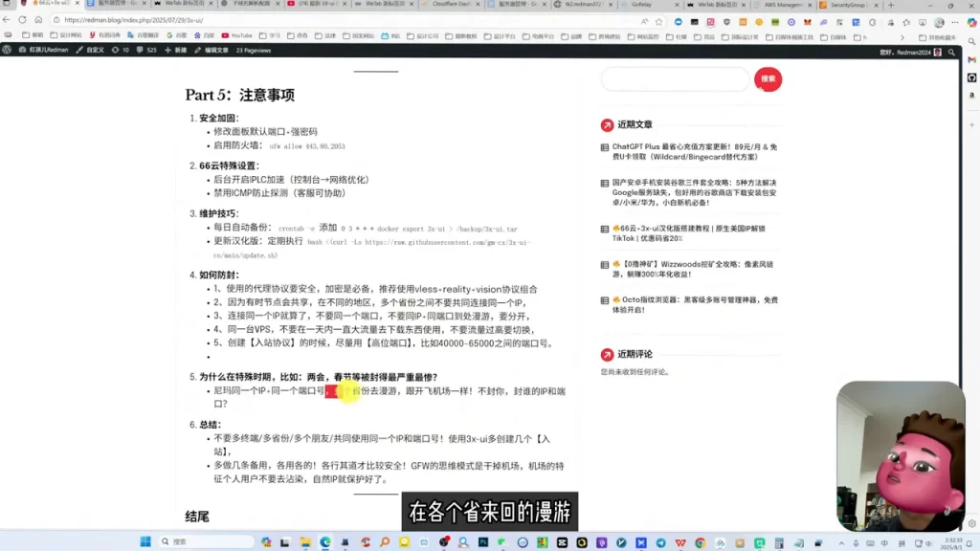Open the WordPress logo admin menu

point(7,50)
